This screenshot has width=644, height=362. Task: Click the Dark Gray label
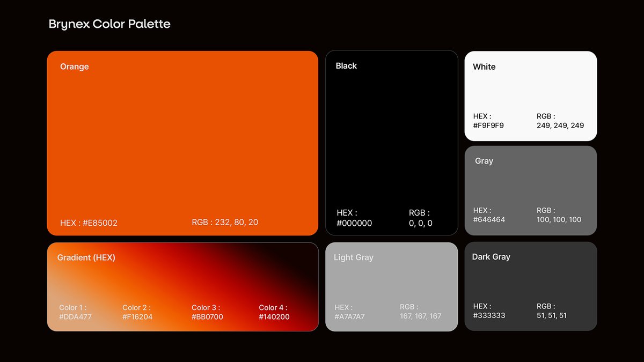[491, 257]
